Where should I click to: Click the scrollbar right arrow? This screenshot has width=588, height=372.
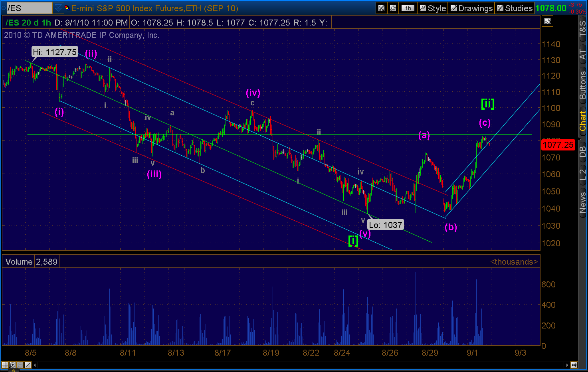point(567,365)
